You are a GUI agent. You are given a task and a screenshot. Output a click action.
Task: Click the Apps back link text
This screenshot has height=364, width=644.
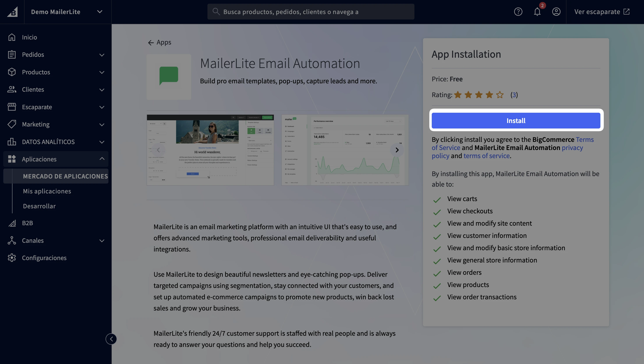(164, 42)
